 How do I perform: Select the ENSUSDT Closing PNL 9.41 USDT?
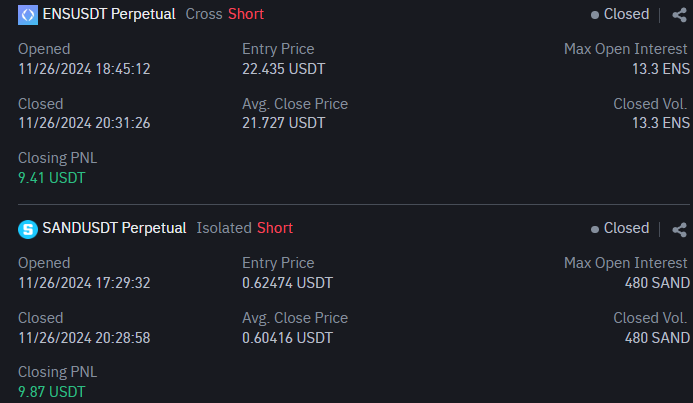(x=52, y=178)
